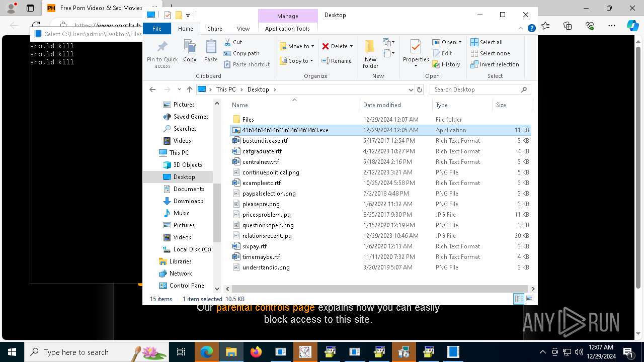Viewport: 644px width, 362px height.
Task: Click navigation pane vertical scrollbar
Action: (217, 213)
